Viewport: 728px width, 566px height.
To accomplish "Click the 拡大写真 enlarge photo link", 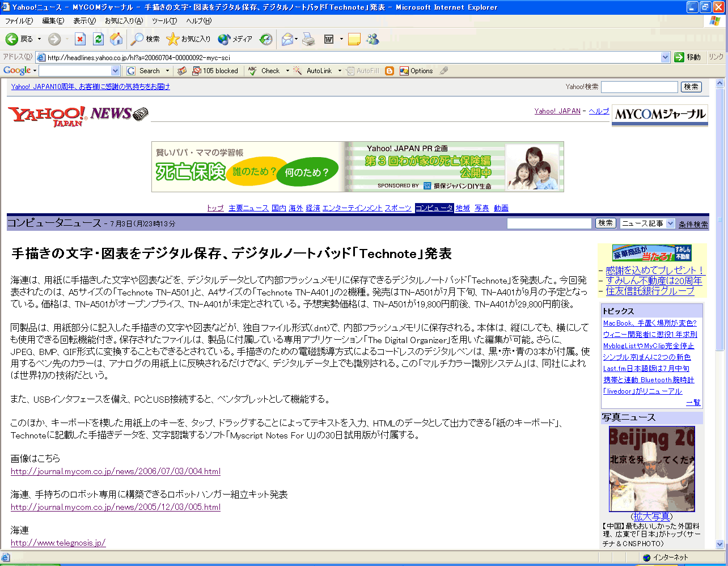I will pyautogui.click(x=651, y=517).
